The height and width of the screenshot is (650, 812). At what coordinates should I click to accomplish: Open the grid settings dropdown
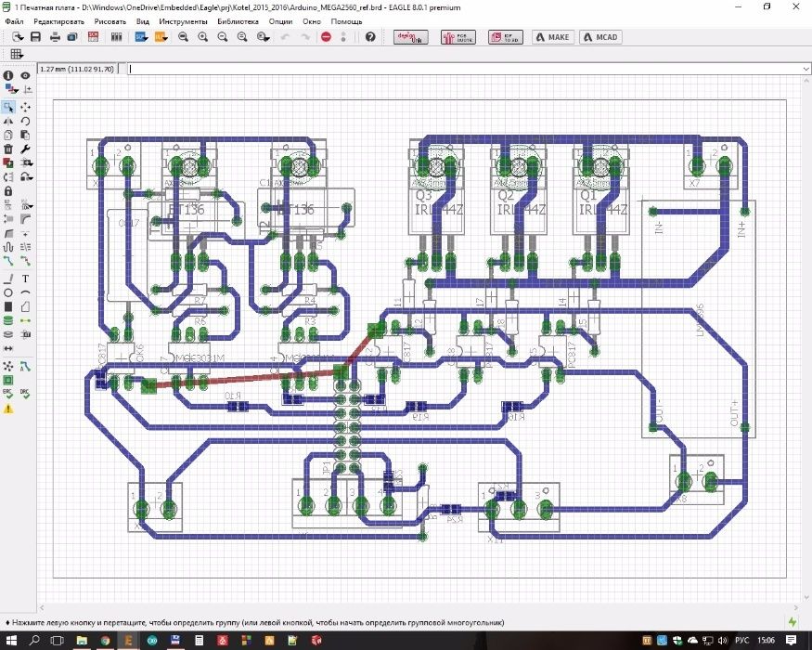click(x=17, y=54)
